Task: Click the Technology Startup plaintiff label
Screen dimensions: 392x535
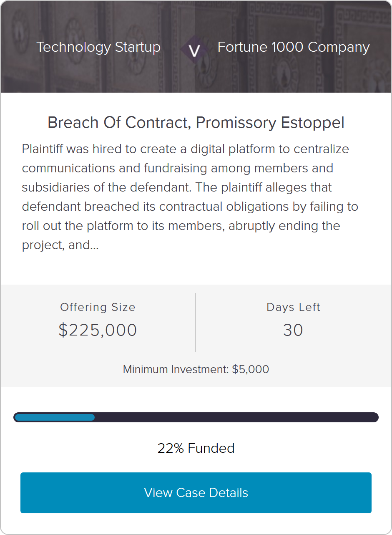Action: [x=98, y=47]
